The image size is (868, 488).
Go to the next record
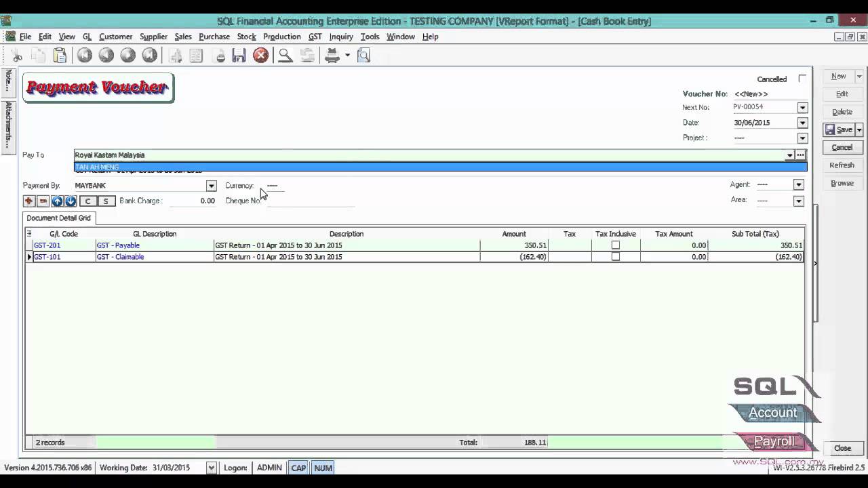[x=127, y=56]
